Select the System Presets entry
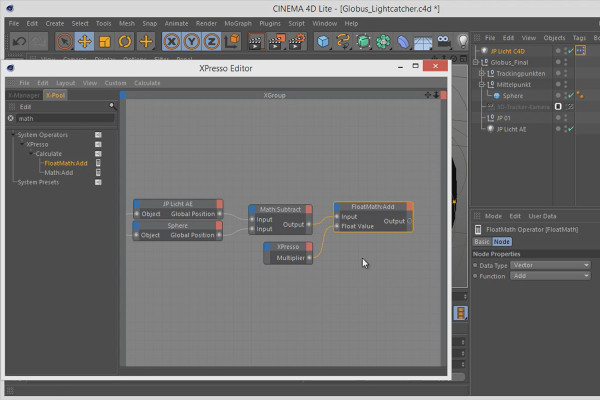600x400 pixels. [38, 182]
